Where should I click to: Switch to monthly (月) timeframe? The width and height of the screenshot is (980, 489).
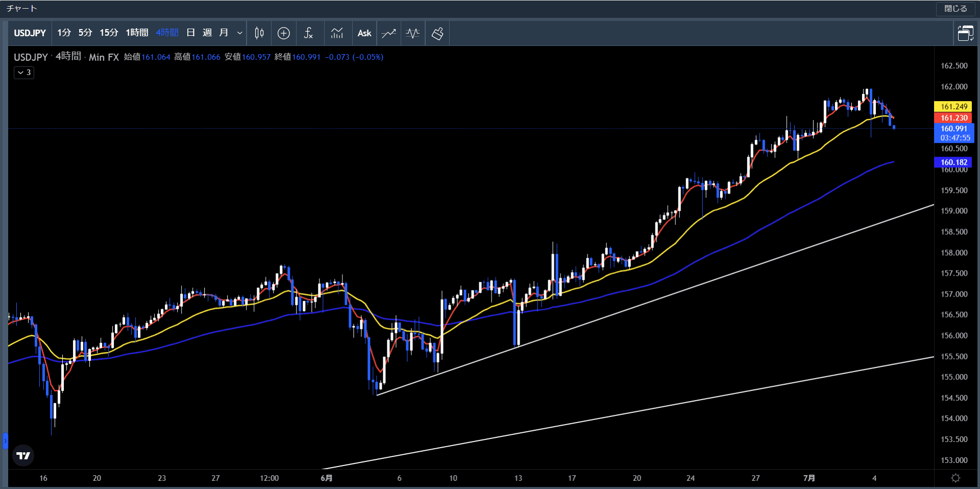[224, 33]
